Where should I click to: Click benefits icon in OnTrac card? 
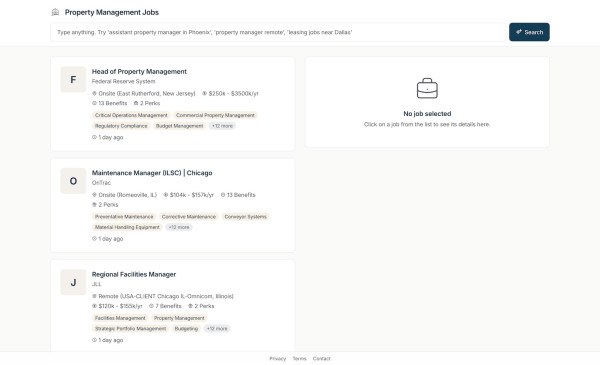pos(223,195)
